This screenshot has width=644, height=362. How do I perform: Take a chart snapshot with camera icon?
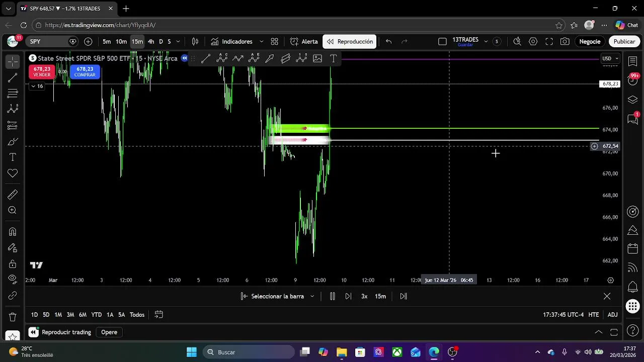[565, 42]
